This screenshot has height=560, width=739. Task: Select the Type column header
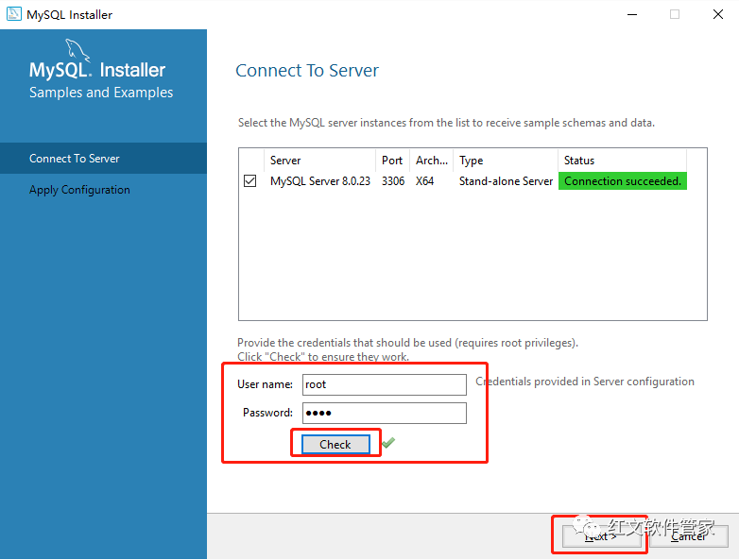506,161
